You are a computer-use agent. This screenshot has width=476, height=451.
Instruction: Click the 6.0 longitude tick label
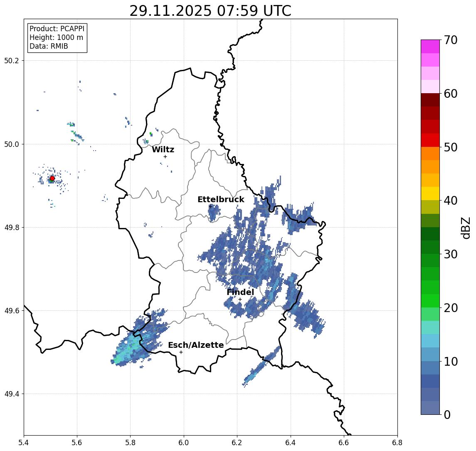[184, 443]
